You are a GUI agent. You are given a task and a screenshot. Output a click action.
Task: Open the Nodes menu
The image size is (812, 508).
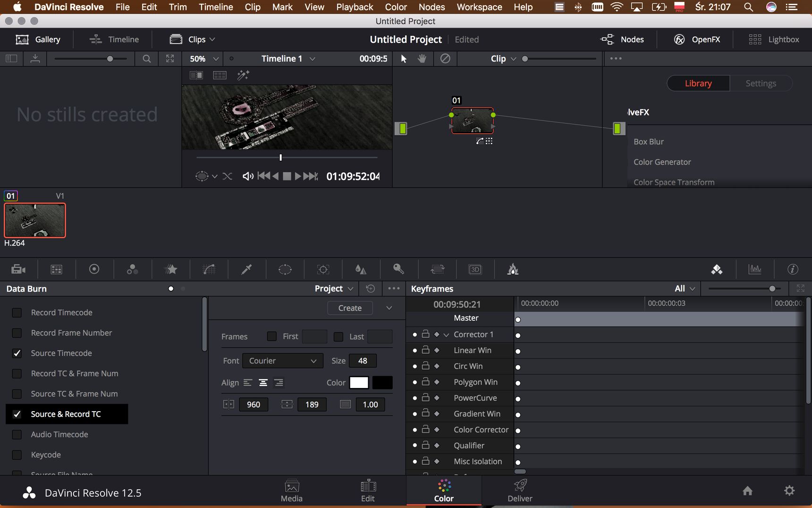(431, 7)
